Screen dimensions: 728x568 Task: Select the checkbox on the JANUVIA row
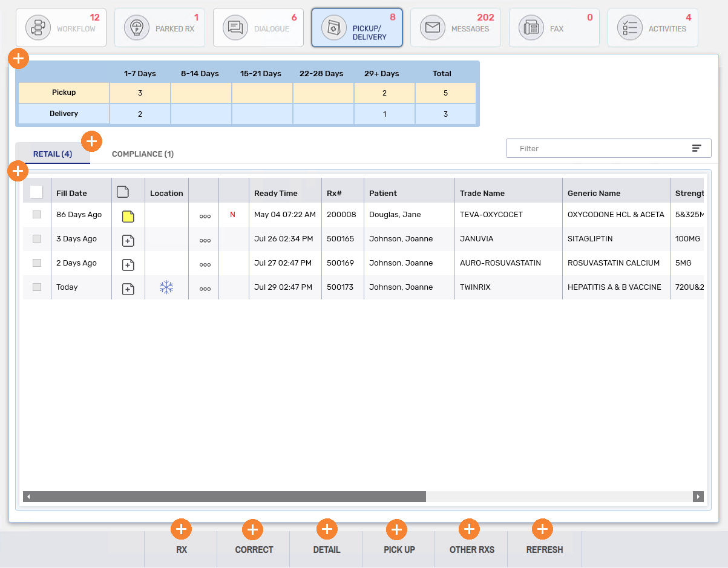pos(36,238)
